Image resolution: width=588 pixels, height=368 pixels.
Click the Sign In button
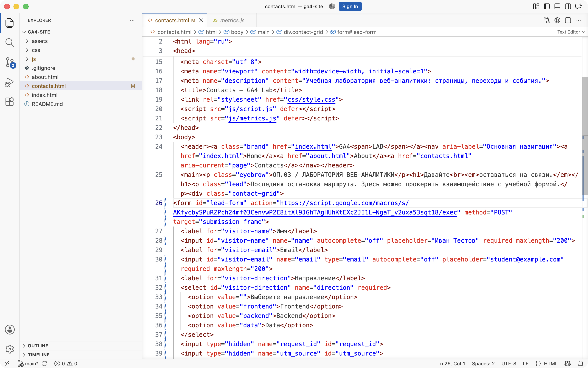pyautogui.click(x=350, y=6)
